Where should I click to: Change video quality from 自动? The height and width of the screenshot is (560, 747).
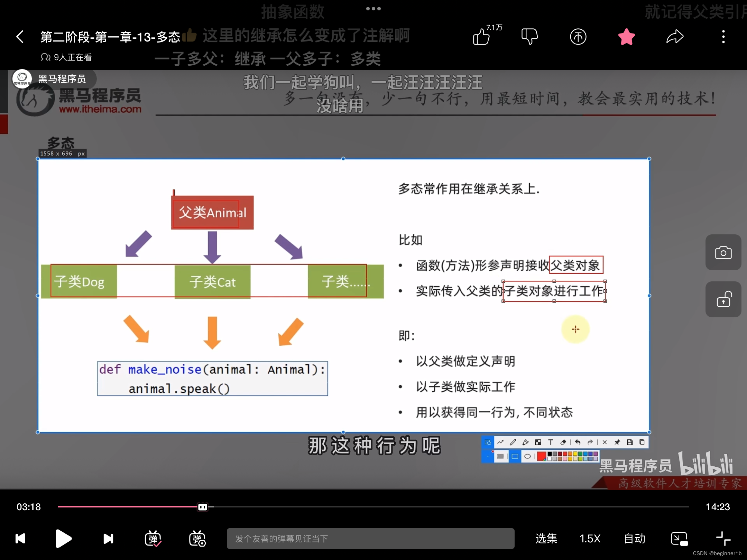tap(635, 538)
